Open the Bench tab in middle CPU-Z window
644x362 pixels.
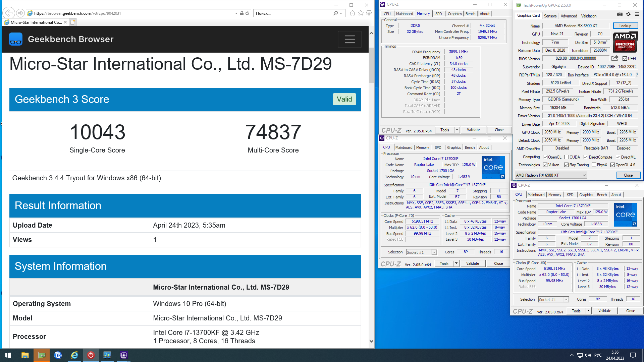470,147
